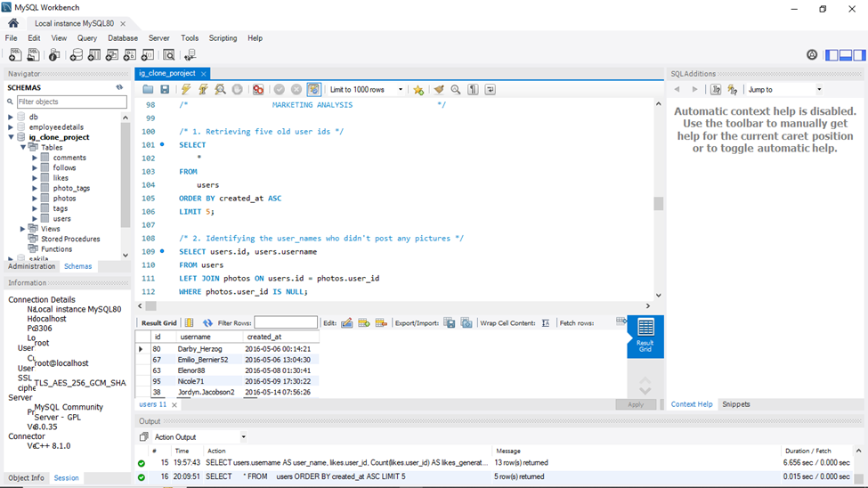
Task: Go to Workbench home screen icon
Action: (x=13, y=23)
